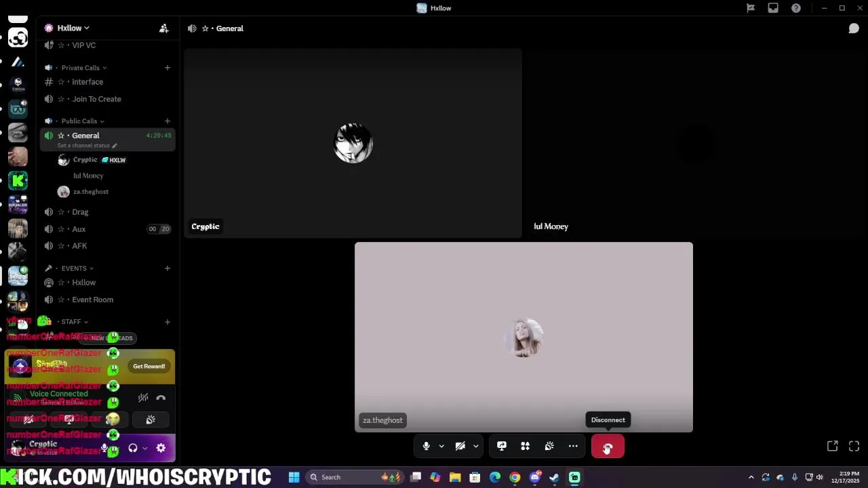Open audio output options arrow beside headphones

point(144,448)
